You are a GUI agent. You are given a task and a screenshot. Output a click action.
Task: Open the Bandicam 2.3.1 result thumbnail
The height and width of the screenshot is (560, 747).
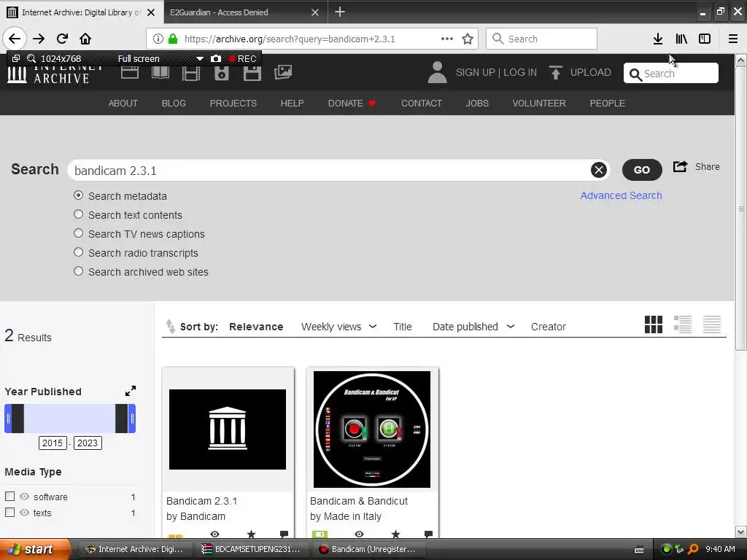pyautogui.click(x=228, y=429)
